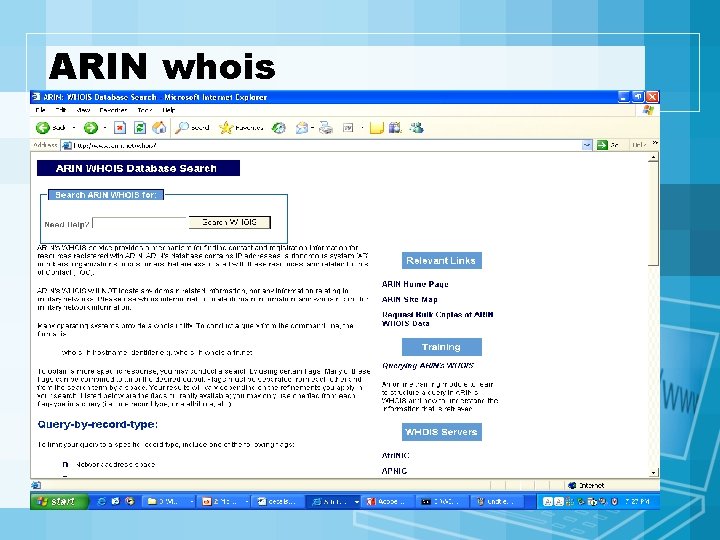
Task: Open the APNIC WHOIS server link
Action: (x=394, y=471)
